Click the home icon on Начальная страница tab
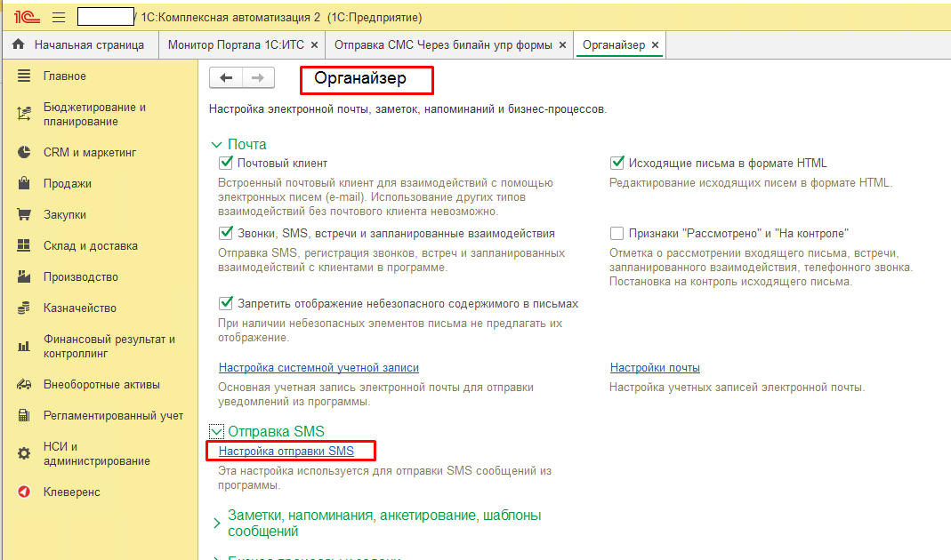Viewport: 951px width, 560px height. pyautogui.click(x=19, y=44)
